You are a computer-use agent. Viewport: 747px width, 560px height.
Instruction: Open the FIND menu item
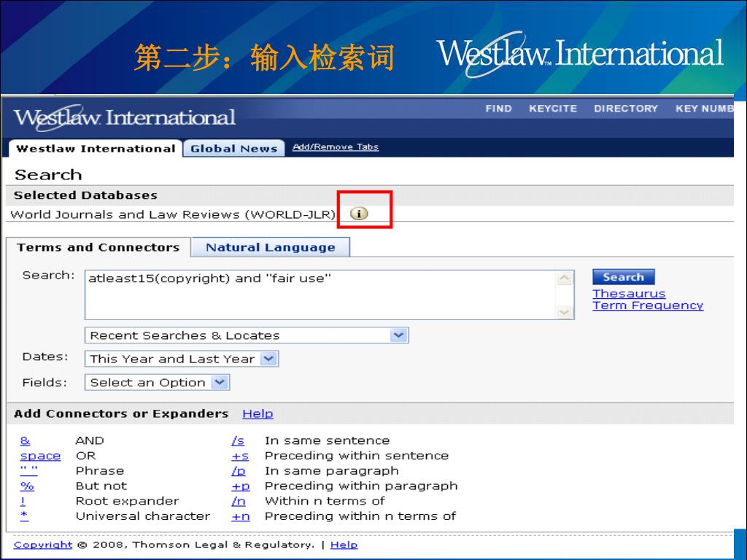(498, 109)
